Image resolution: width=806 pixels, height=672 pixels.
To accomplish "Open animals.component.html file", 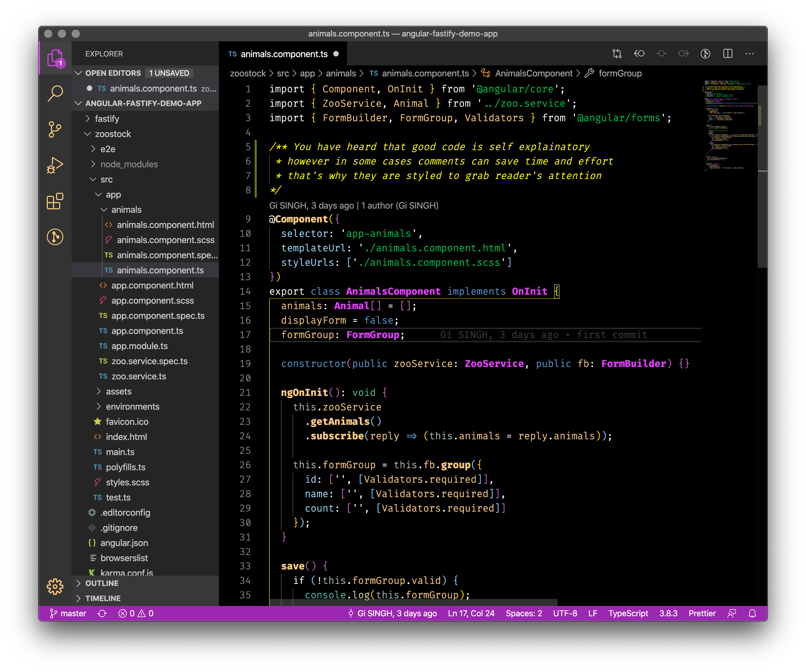I will tap(146, 225).
